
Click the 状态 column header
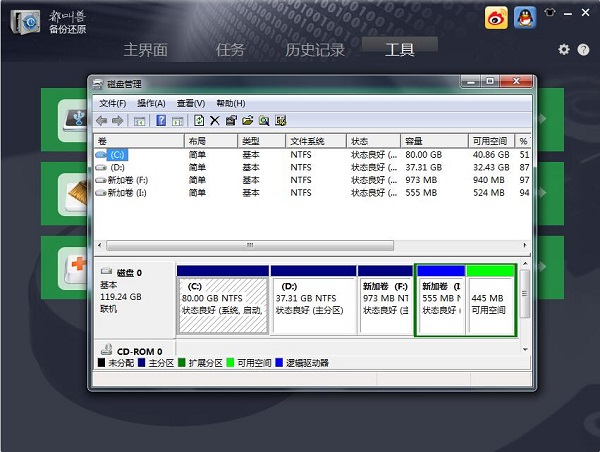(373, 141)
